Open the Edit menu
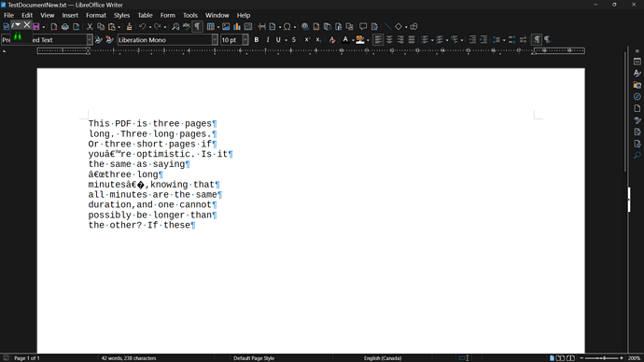This screenshot has height=362, width=644. click(27, 15)
